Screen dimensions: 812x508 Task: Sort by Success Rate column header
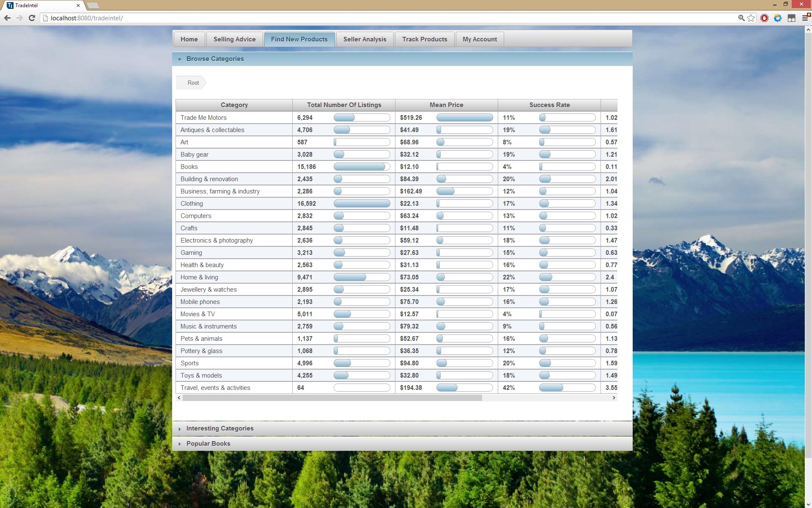click(549, 105)
